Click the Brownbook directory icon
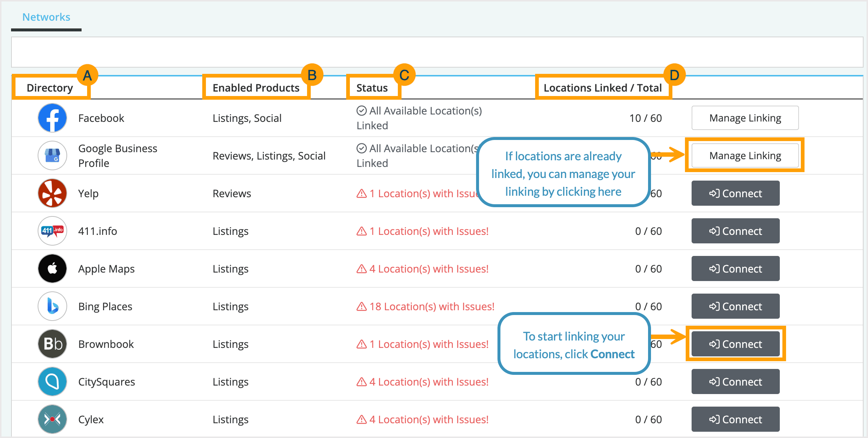The image size is (868, 438). click(52, 344)
